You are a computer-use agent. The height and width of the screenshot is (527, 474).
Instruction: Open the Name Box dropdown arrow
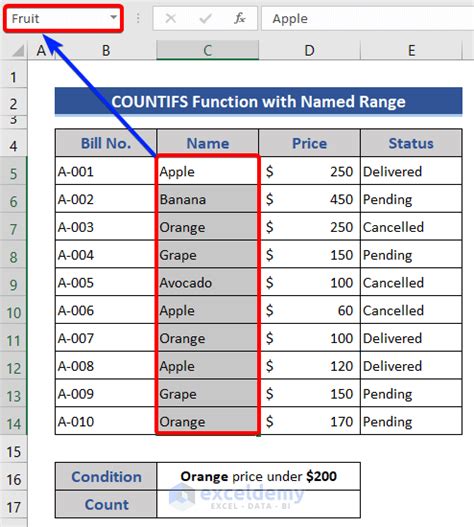114,17
